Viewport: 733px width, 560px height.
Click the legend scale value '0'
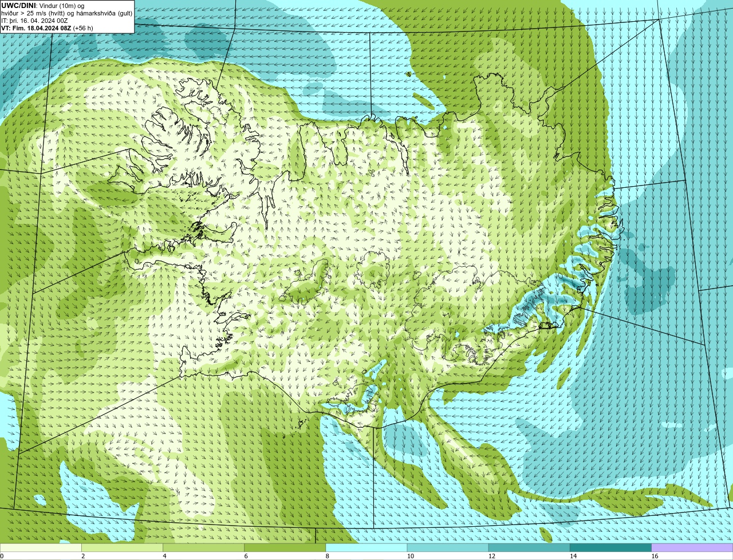[2, 556]
